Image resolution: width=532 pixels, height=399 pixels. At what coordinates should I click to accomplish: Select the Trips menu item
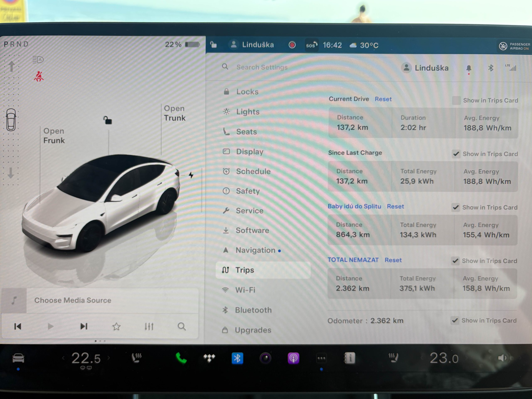coord(263,270)
